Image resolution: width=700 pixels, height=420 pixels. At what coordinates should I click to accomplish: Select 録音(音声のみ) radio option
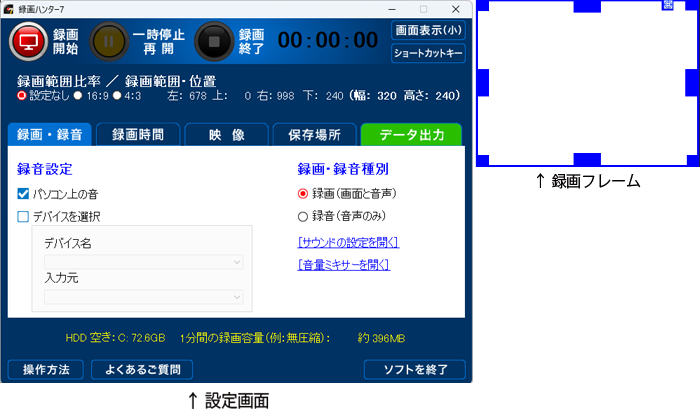303,216
